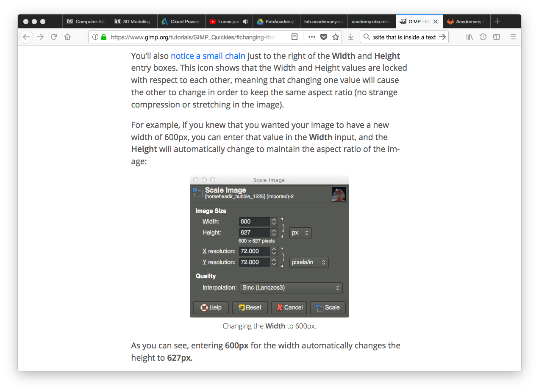Mute audio on the Lunes por tab
Viewport: 539px width, 392px height.
pos(246,22)
